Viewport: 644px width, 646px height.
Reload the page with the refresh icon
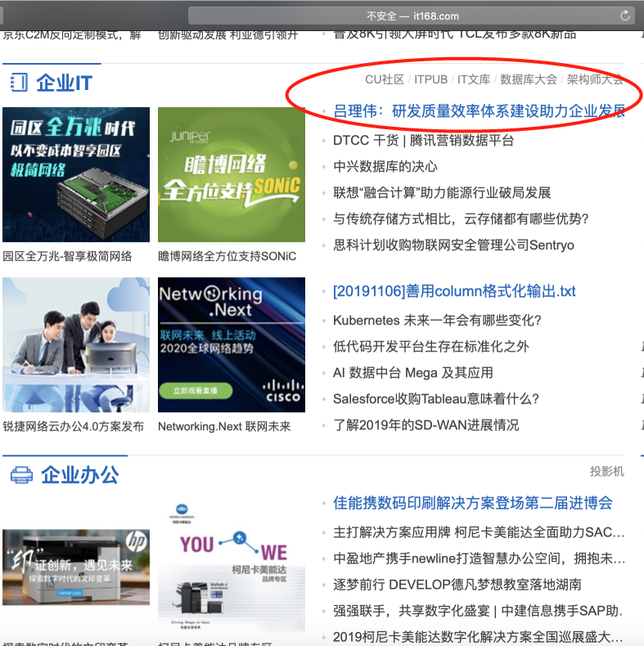[x=625, y=16]
